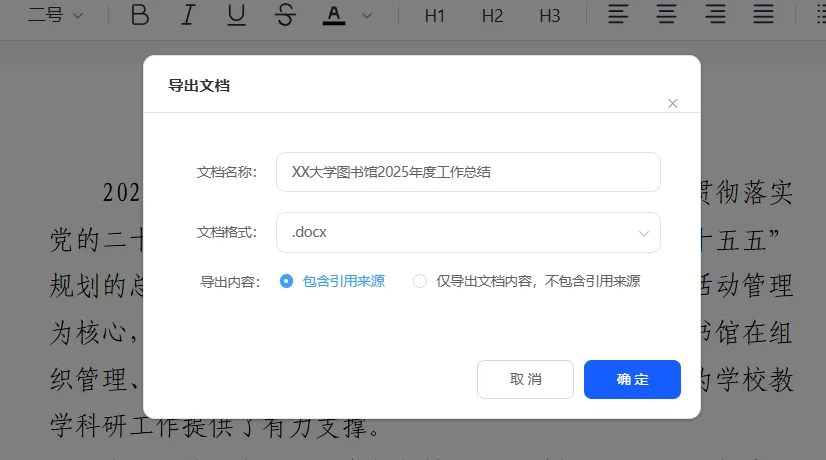Open font color dropdown arrow
The height and width of the screenshot is (460, 826).
coord(367,16)
